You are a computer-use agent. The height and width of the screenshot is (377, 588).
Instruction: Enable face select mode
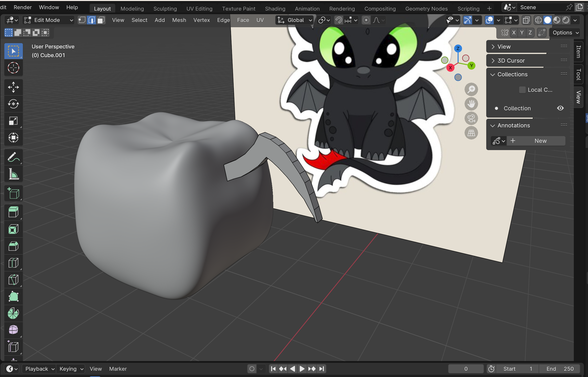[x=101, y=20]
